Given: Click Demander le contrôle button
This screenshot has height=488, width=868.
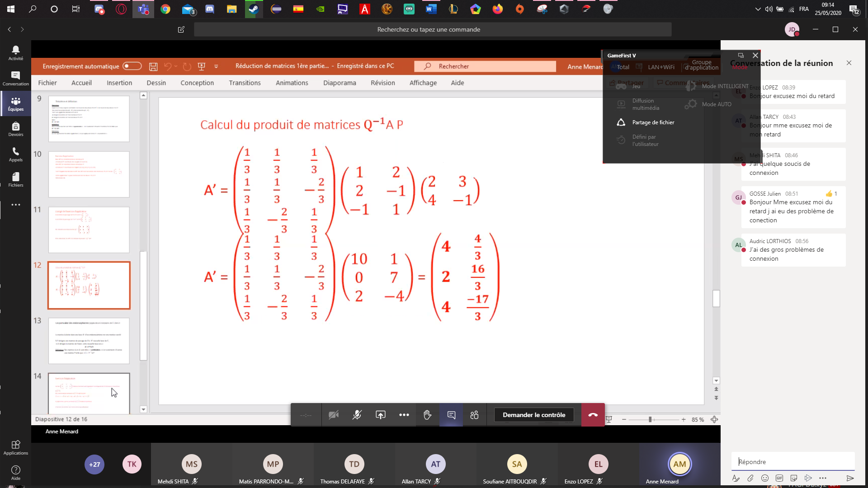Looking at the screenshot, I should [534, 415].
